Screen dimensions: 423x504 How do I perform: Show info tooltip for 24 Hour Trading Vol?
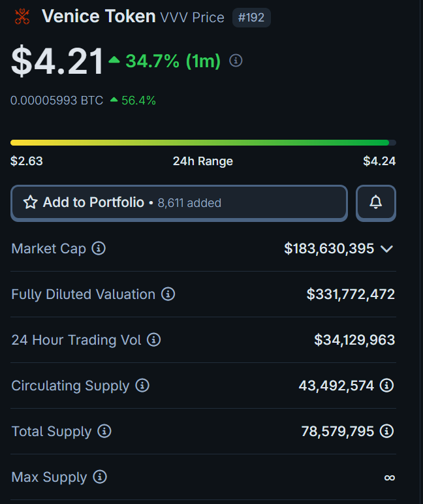pos(153,339)
